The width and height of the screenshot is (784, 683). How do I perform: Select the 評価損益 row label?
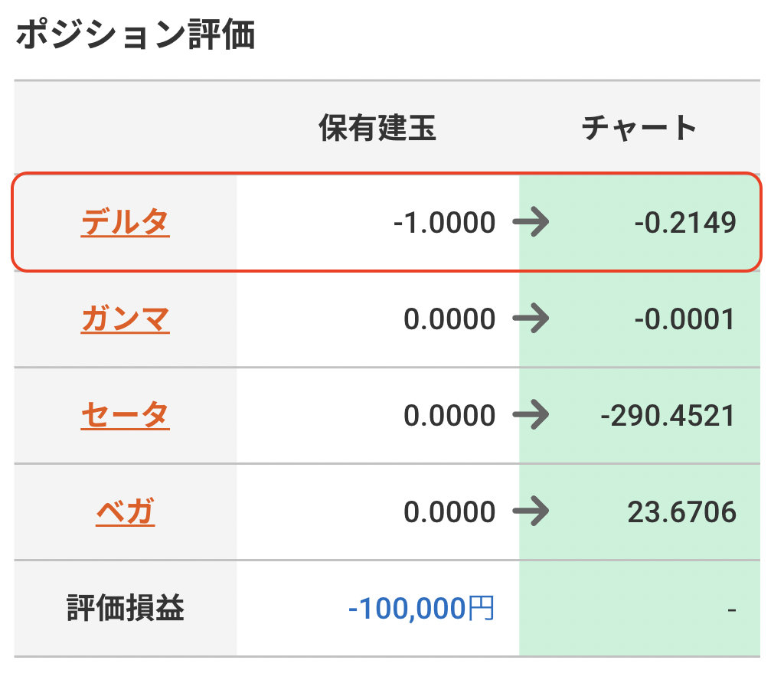tap(125, 609)
